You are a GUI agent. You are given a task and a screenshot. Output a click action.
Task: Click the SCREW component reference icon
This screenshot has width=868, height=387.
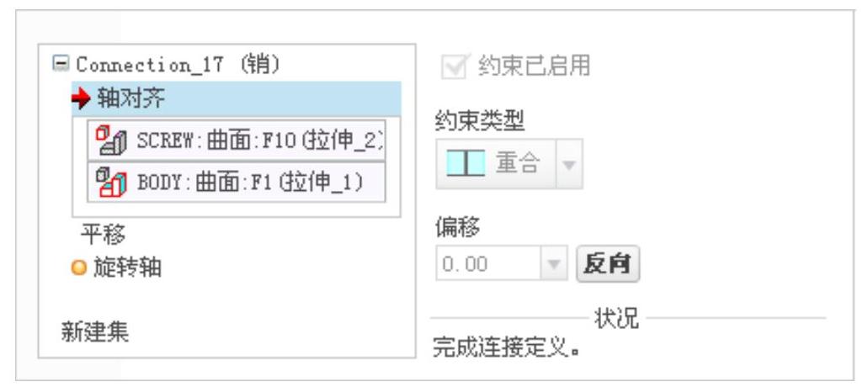point(111,140)
